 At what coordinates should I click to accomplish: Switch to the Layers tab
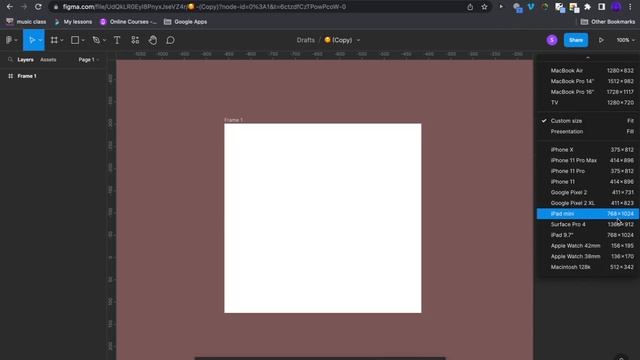tap(25, 60)
